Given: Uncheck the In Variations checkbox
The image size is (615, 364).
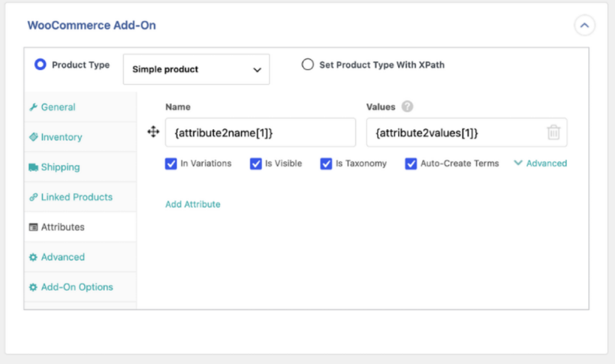Looking at the screenshot, I should [171, 163].
